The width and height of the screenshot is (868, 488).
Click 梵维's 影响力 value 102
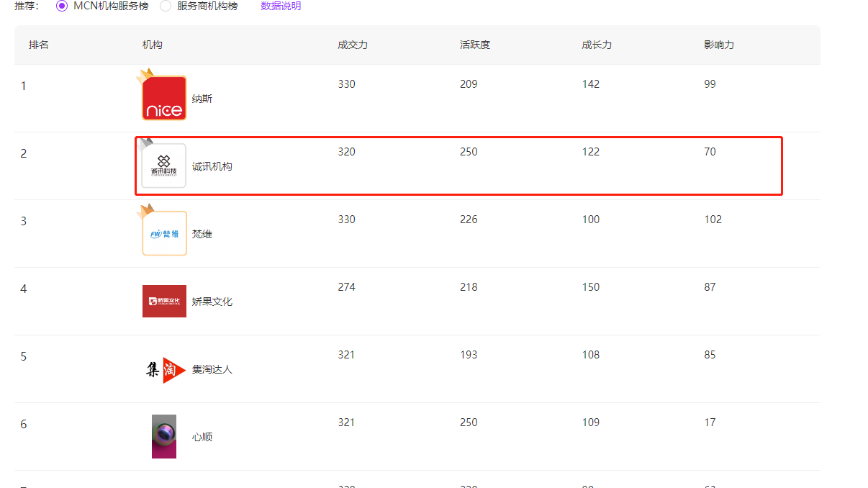713,220
